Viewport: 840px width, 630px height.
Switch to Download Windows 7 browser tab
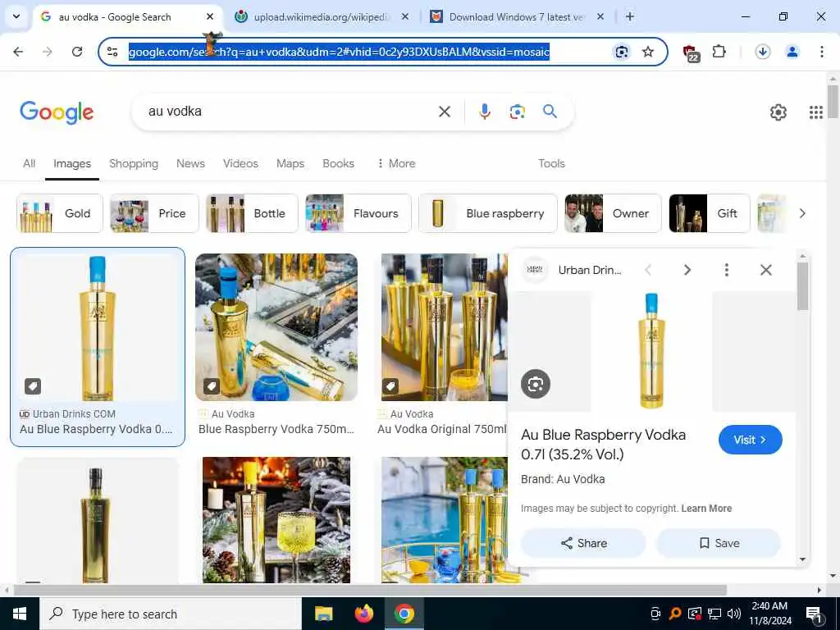pyautogui.click(x=517, y=16)
